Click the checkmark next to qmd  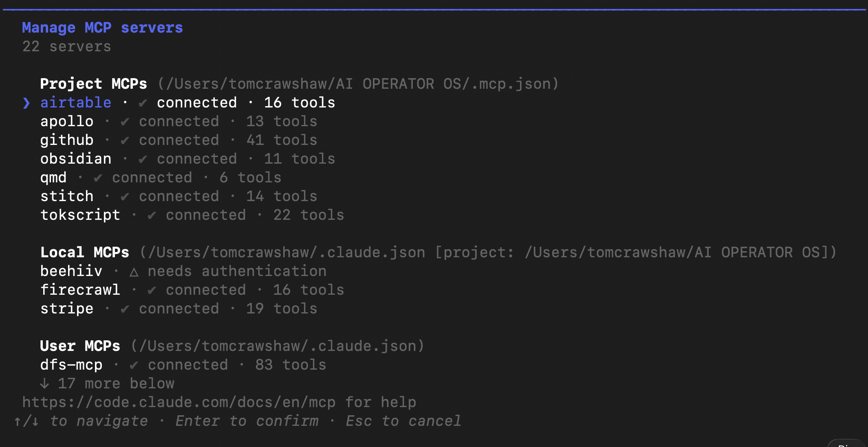[x=98, y=178]
